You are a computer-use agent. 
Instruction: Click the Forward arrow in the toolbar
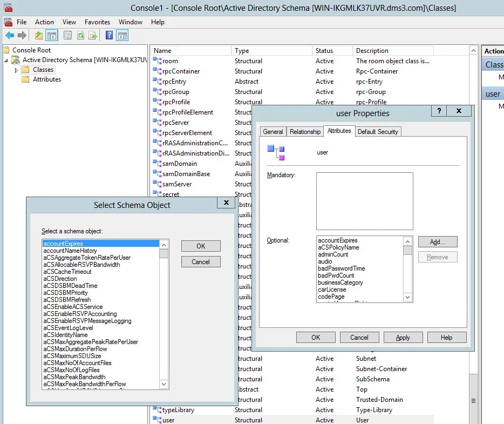coord(22,36)
